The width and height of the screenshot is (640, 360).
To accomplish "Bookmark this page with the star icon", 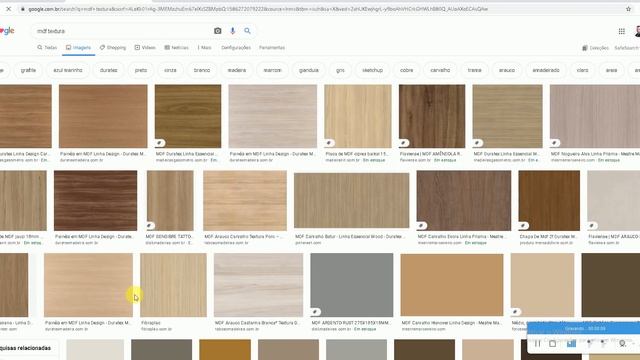I will coord(629,9).
